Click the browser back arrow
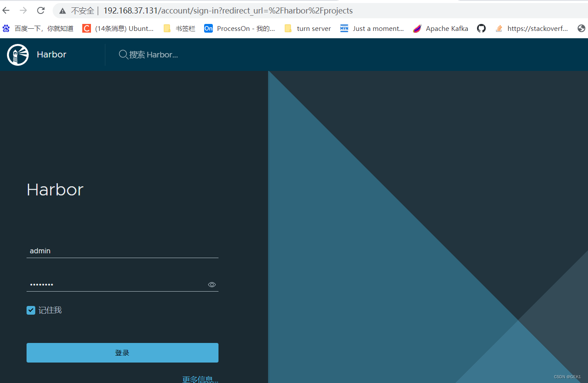The width and height of the screenshot is (588, 383). (x=6, y=10)
